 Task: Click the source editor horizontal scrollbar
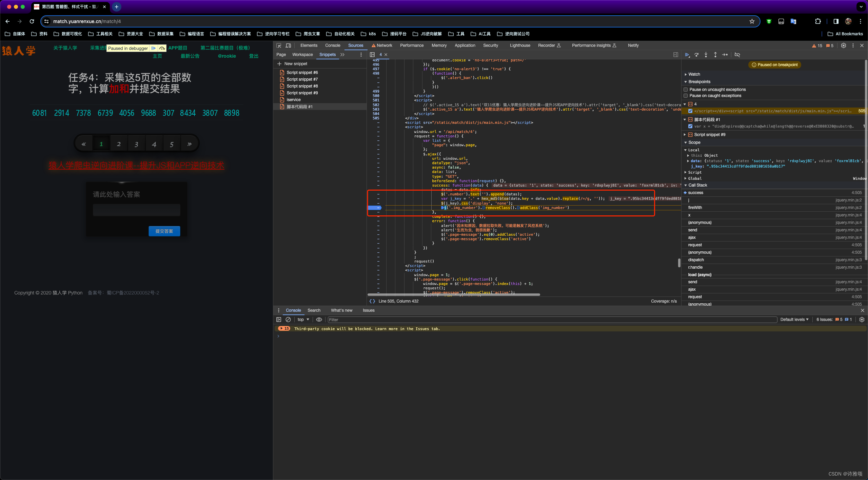(454, 294)
